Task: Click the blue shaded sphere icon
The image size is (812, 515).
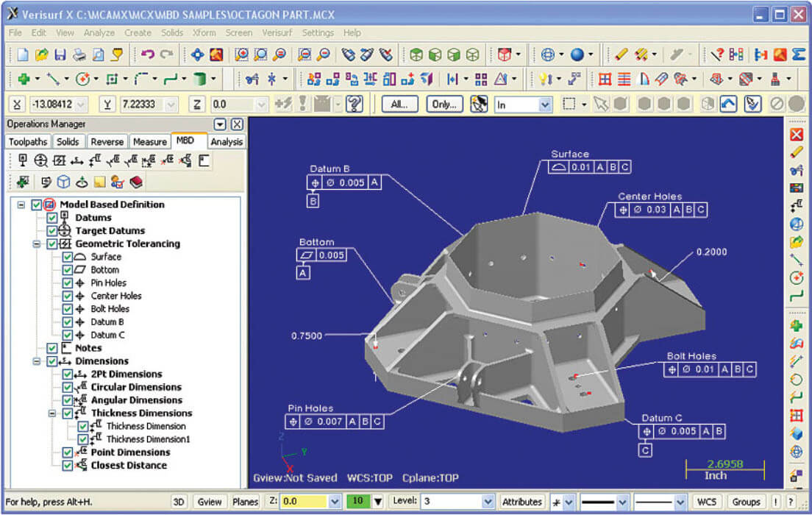Action: (x=577, y=54)
